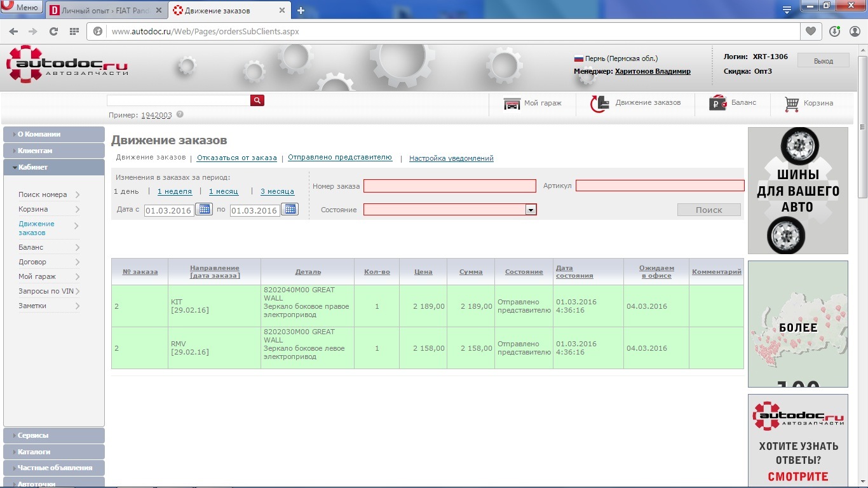
Task: Sort table by Деталь column header
Action: click(308, 272)
